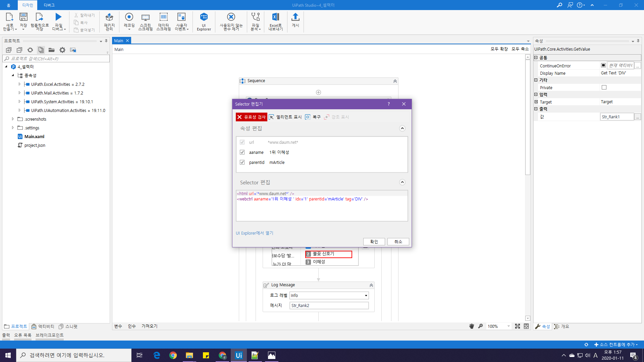Click Indicate Element (엘리먼트 표시) in Selector editor
This screenshot has width=644, height=362.
(285, 117)
